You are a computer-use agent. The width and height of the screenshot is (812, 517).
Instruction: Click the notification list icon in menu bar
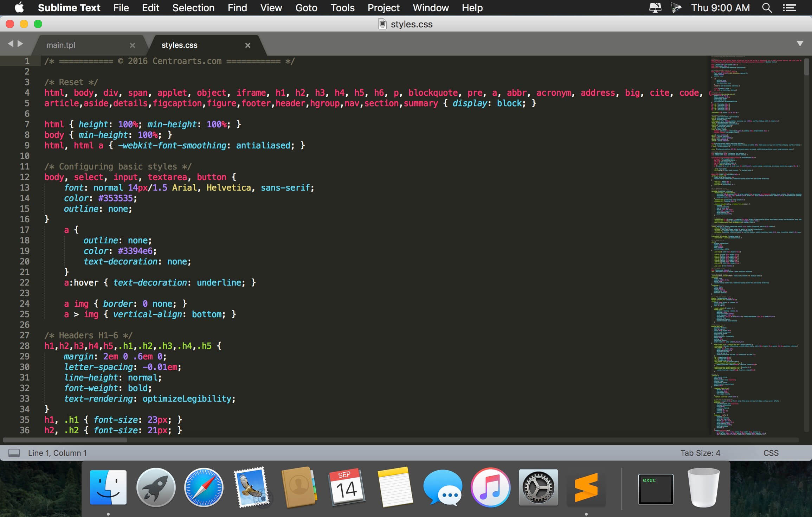[791, 8]
